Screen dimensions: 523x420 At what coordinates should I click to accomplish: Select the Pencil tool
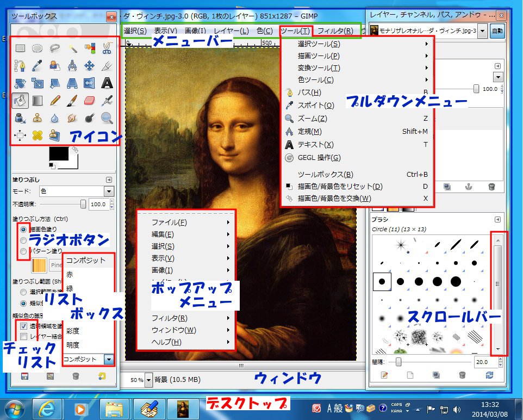pyautogui.click(x=55, y=101)
